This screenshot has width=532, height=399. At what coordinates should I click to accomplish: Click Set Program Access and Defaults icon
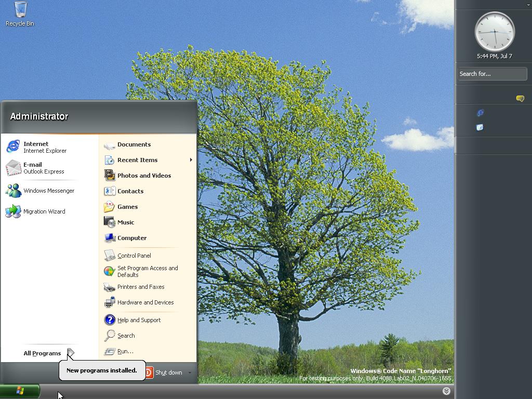(x=109, y=271)
